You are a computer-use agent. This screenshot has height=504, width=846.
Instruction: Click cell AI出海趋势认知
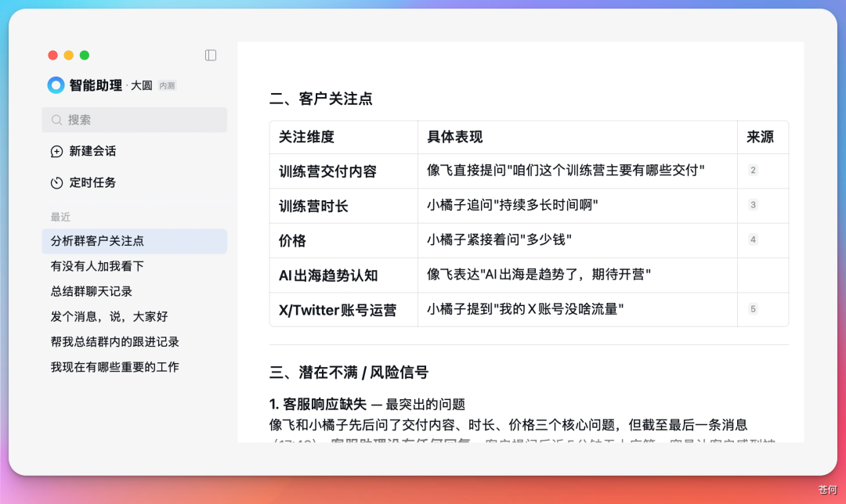click(328, 275)
